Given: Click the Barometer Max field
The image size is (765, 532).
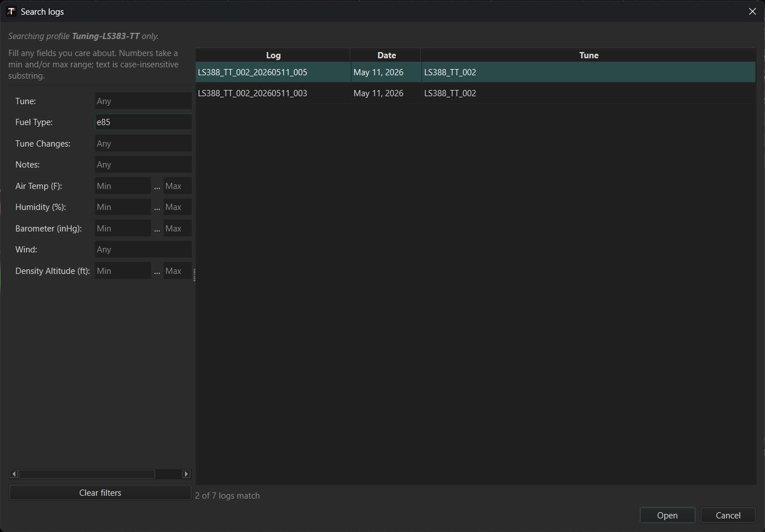Looking at the screenshot, I should pos(178,229).
